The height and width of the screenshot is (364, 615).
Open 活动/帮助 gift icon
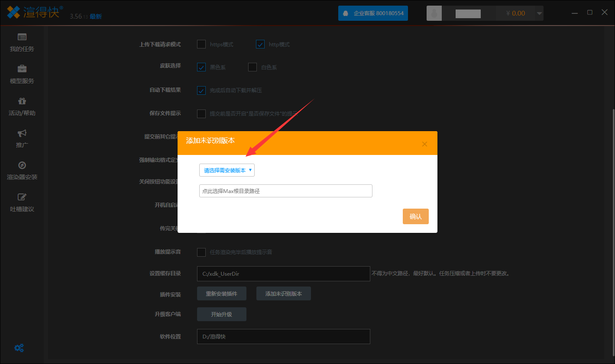[x=22, y=101]
